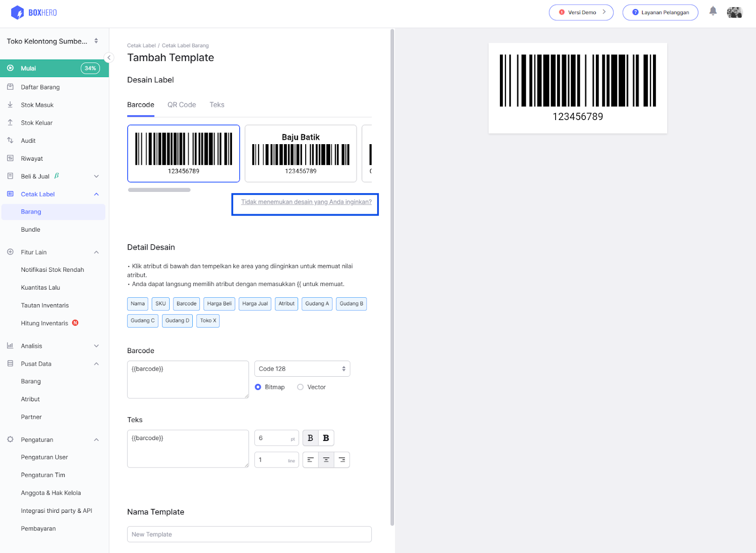The width and height of the screenshot is (756, 553).
Task: Open Barang under Cetak Label
Action: coord(53,212)
